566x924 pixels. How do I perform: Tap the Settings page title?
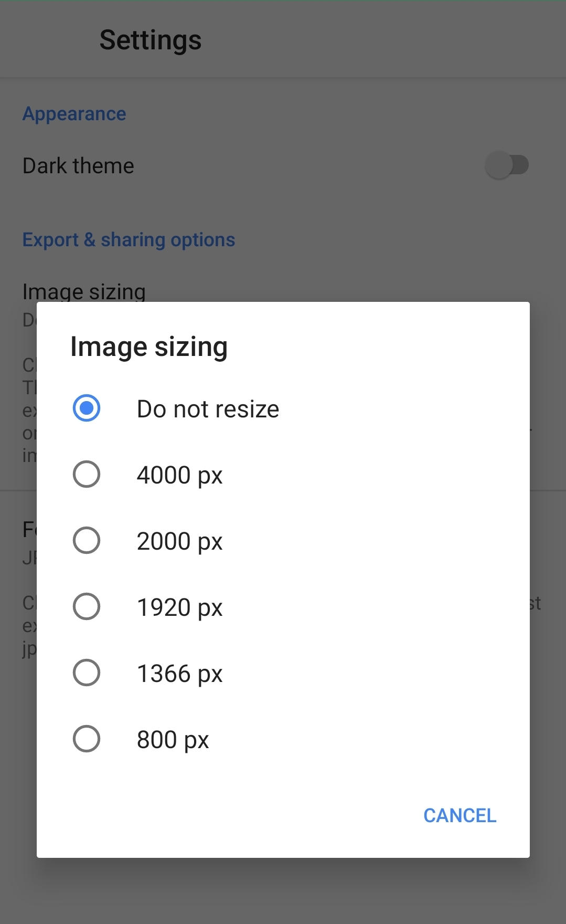[x=151, y=40]
